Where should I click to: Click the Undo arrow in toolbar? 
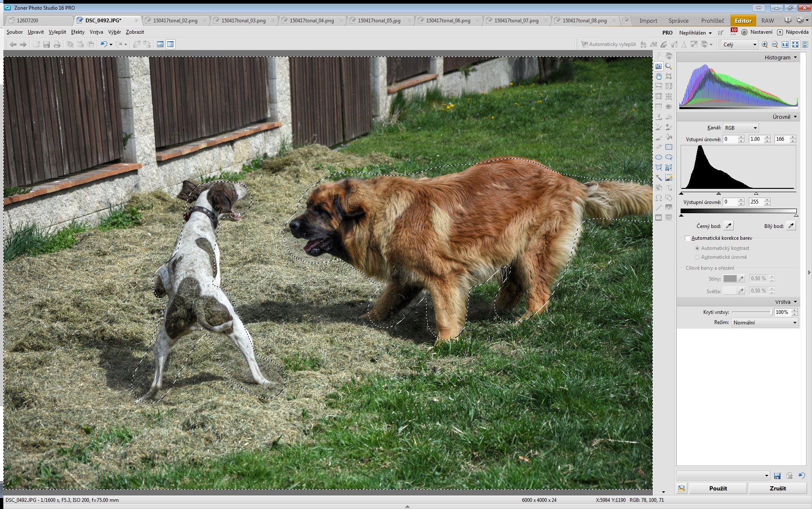click(x=103, y=44)
